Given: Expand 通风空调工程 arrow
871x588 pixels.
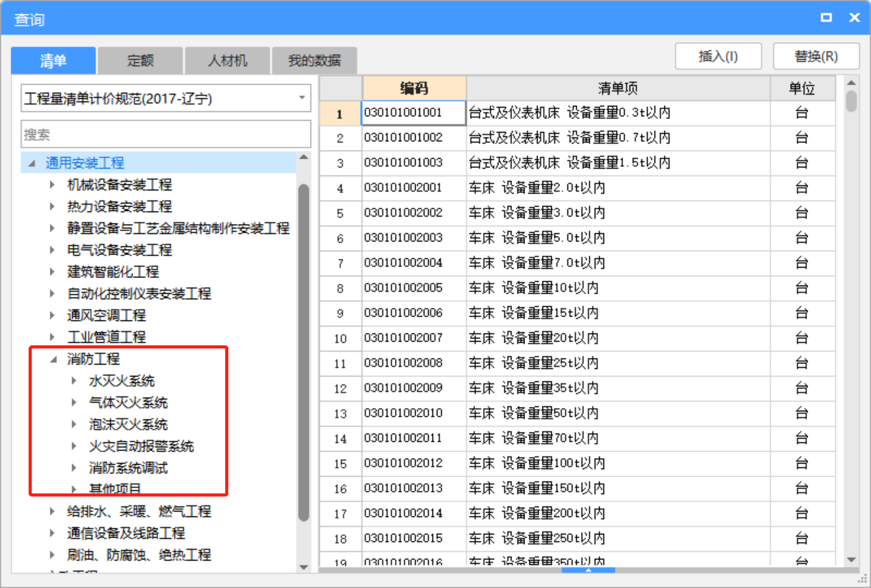Looking at the screenshot, I should [x=53, y=315].
